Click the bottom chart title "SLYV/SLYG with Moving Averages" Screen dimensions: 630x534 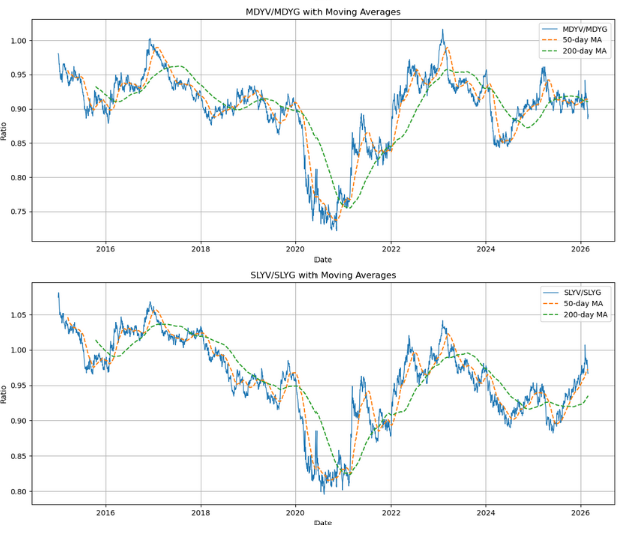tap(320, 274)
